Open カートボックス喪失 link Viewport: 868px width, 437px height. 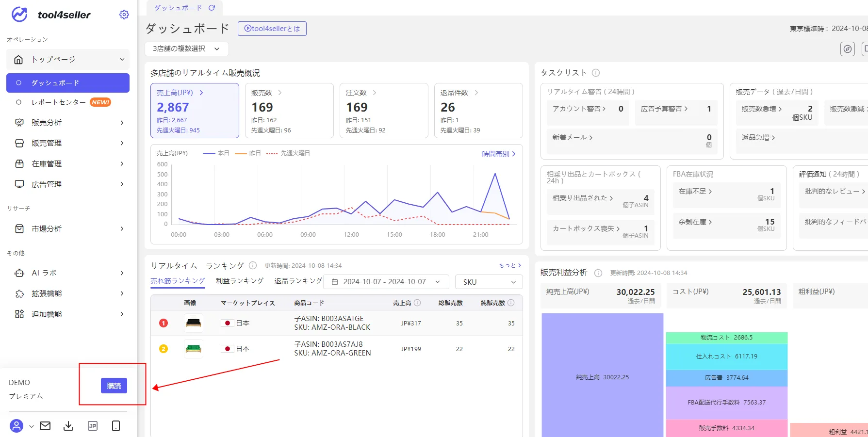click(586, 228)
